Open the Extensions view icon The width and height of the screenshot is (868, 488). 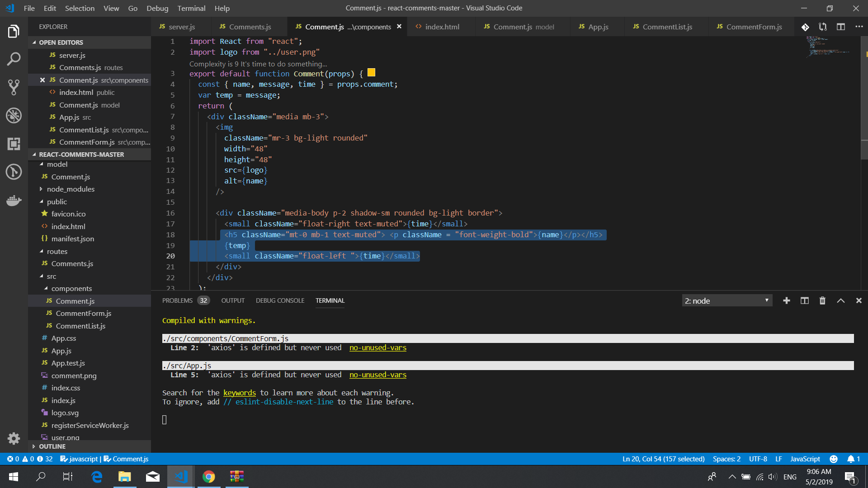pyautogui.click(x=14, y=144)
